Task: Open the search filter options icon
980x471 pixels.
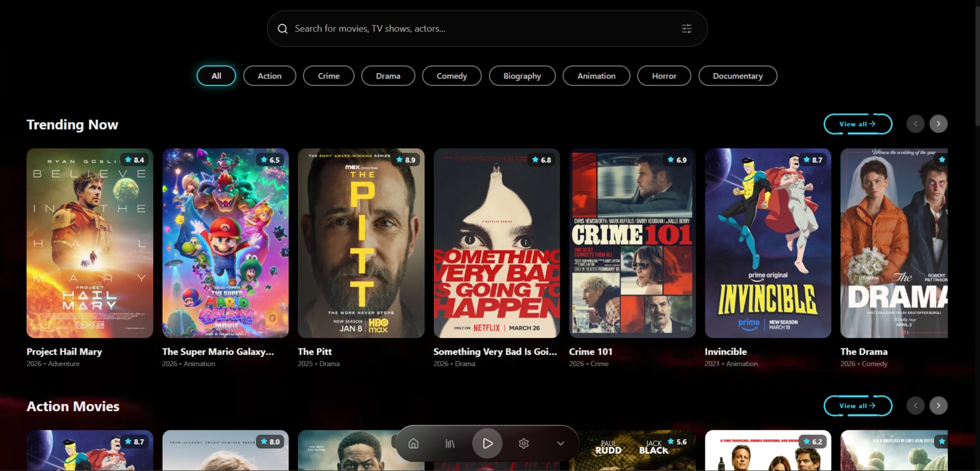Action: coord(686,29)
